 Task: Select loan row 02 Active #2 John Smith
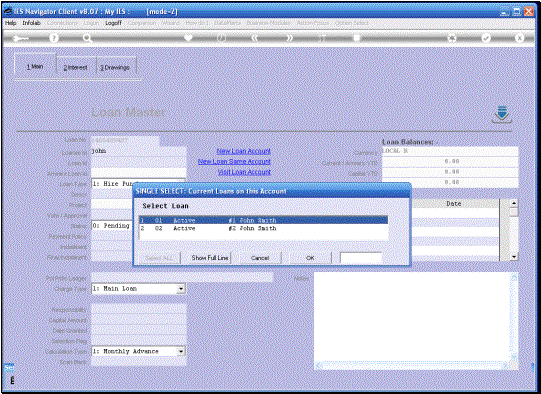pyautogui.click(x=264, y=228)
